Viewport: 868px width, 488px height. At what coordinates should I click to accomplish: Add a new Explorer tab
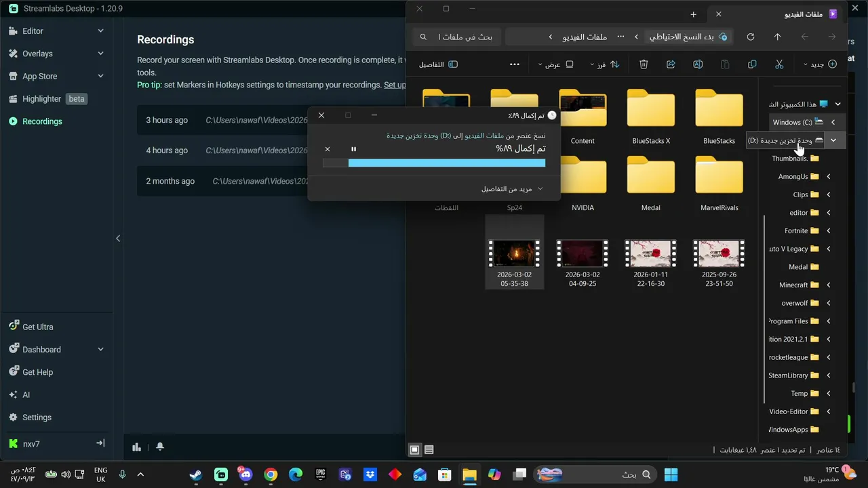point(693,14)
